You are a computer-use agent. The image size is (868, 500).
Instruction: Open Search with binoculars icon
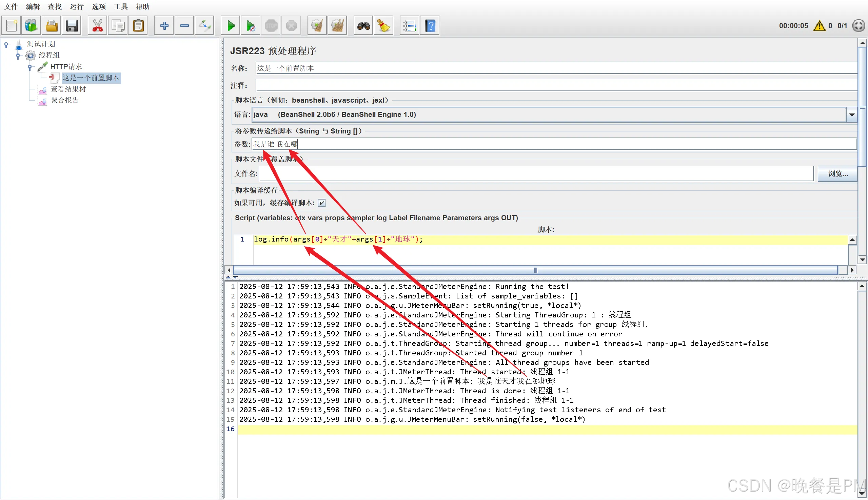363,26
